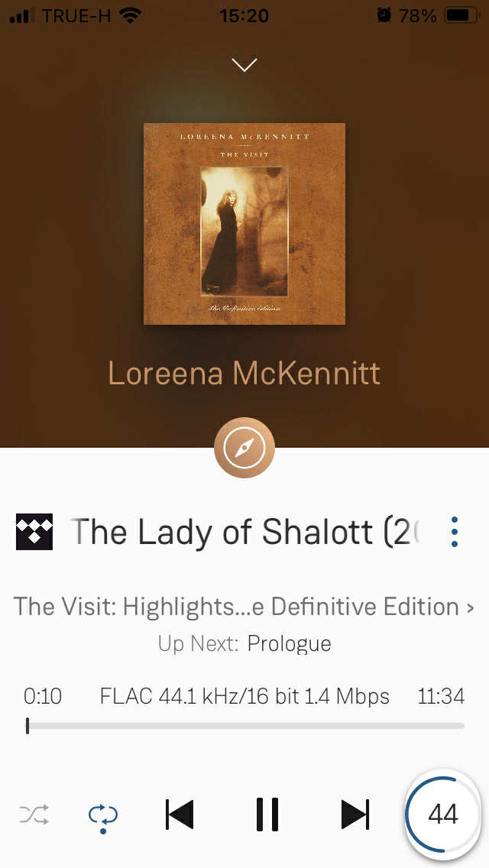Toggle shuffle playback

(x=34, y=815)
